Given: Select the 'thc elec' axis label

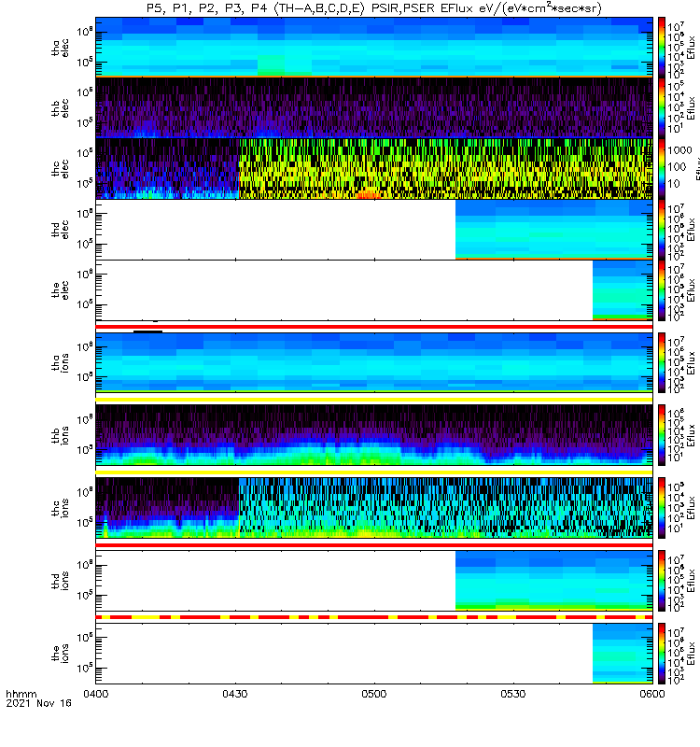Looking at the screenshot, I should click(60, 169).
